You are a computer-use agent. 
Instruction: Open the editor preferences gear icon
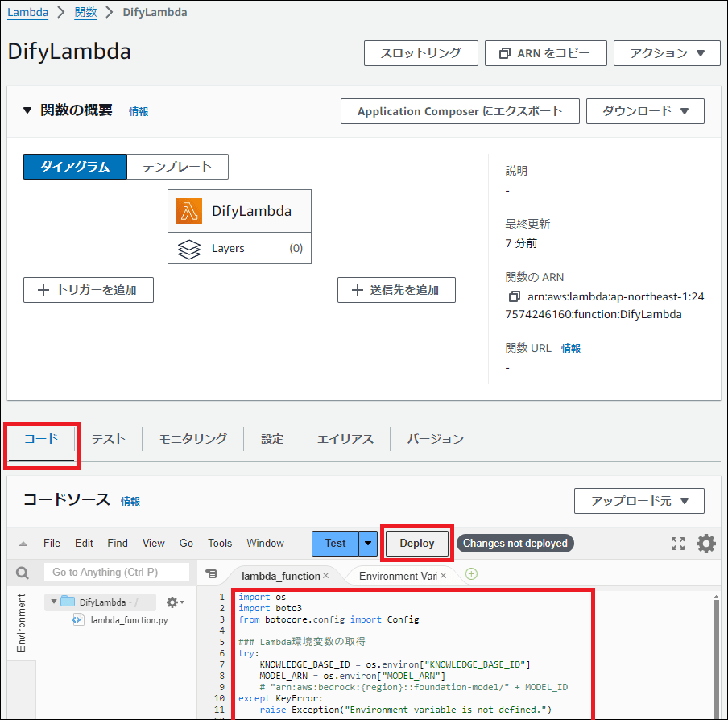pyautogui.click(x=705, y=544)
